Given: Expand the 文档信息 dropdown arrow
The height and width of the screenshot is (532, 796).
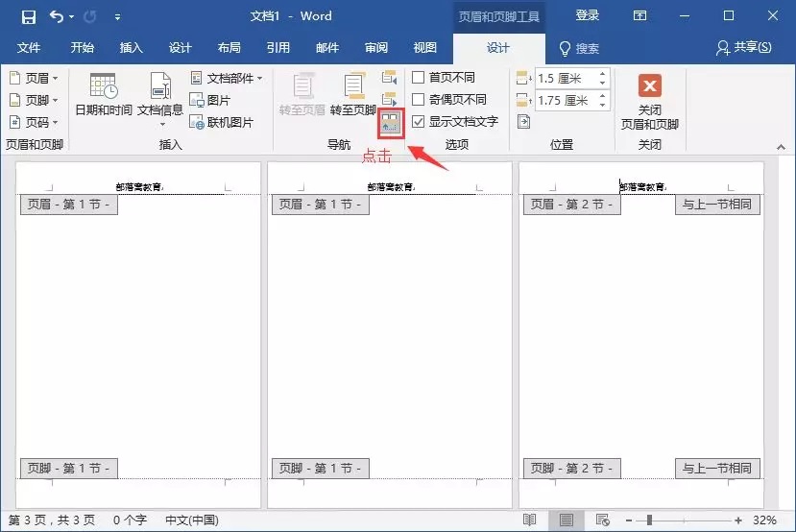Looking at the screenshot, I should pos(162,125).
